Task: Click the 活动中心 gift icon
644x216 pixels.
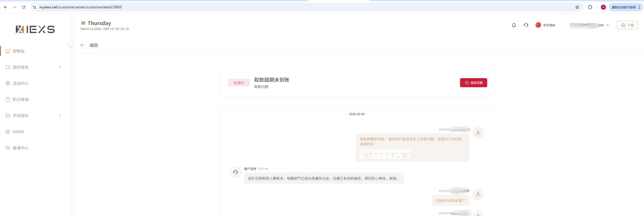Action: pos(8,84)
